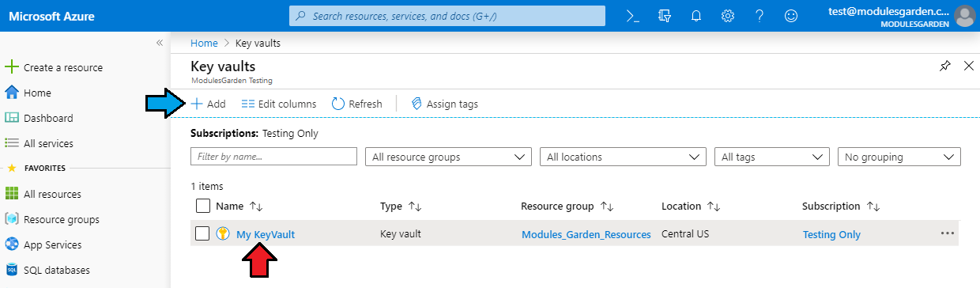Screen dimensions: 980x288
Task: Send feedback via smiley icon
Action: 791,16
